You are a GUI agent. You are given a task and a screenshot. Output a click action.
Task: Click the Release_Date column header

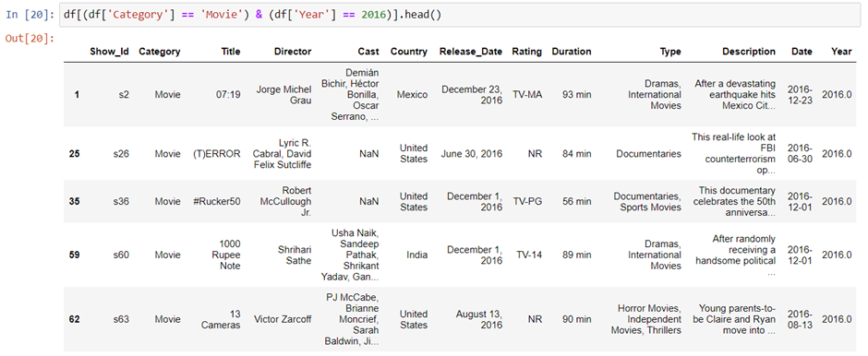click(471, 52)
